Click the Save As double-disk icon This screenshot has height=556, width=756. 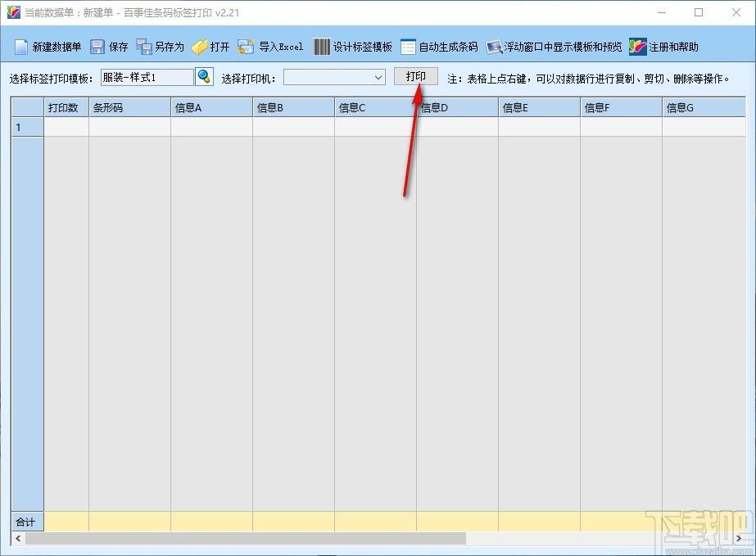143,47
